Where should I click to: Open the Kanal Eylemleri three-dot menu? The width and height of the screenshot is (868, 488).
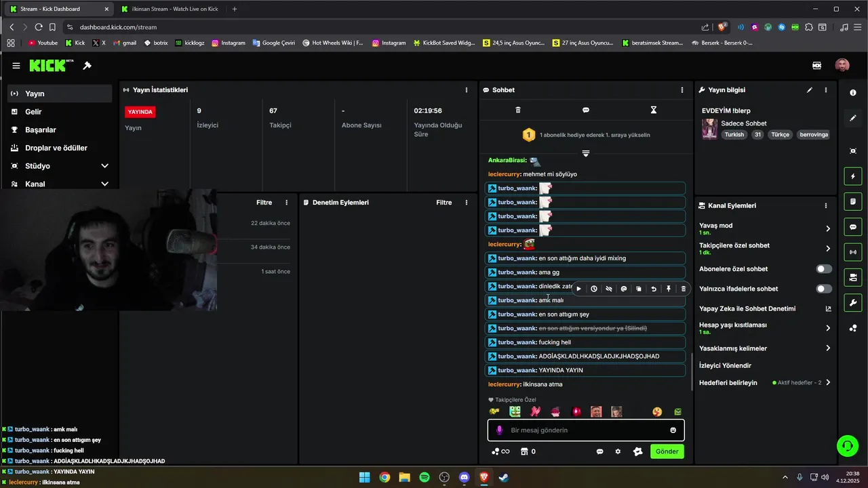[826, 205]
